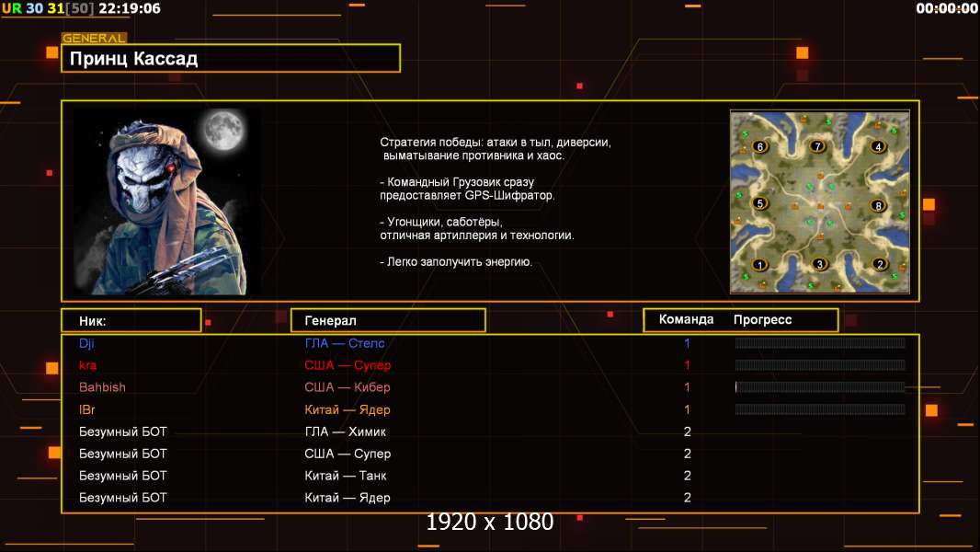Click the 22:19:06 clock at top left
The image size is (980, 552).
[130, 8]
